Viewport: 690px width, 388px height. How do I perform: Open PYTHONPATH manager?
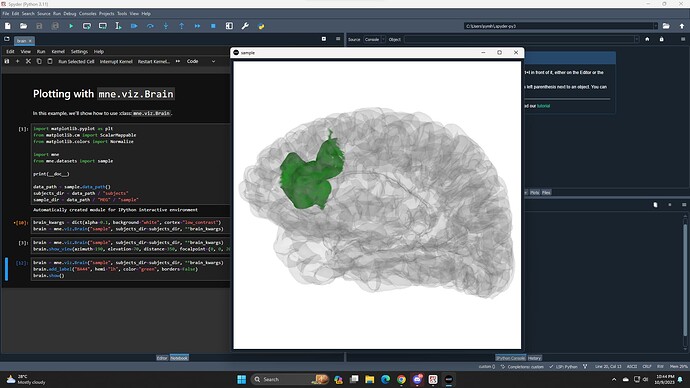[261, 26]
